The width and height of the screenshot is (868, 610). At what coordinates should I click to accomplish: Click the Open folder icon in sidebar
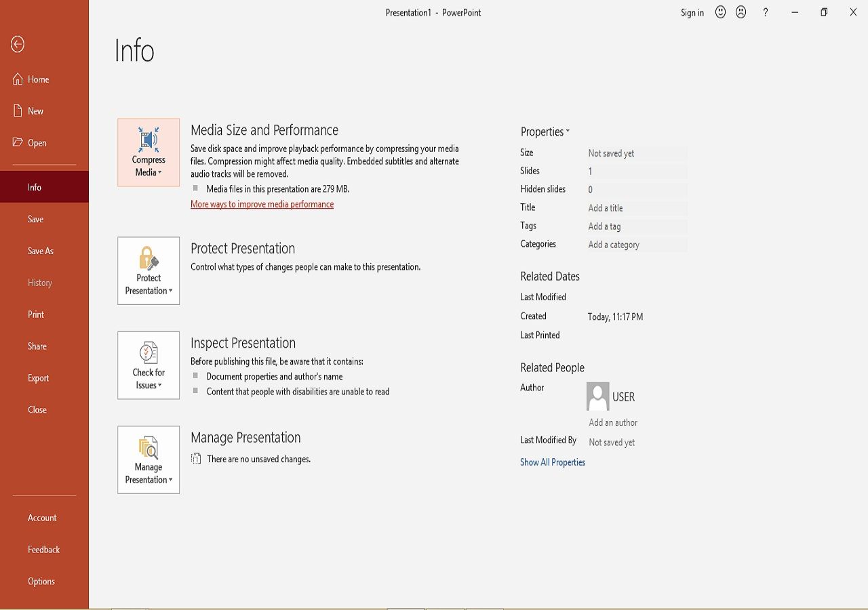pos(18,142)
